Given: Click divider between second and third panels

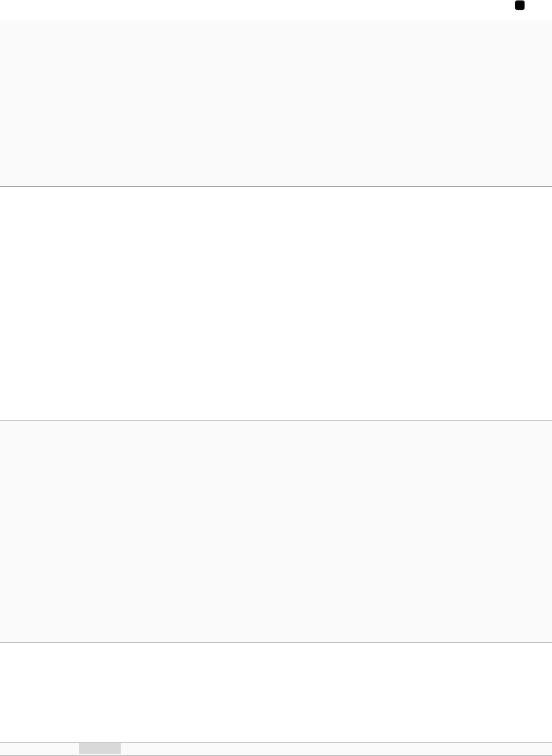Looking at the screenshot, I should tap(276, 420).
